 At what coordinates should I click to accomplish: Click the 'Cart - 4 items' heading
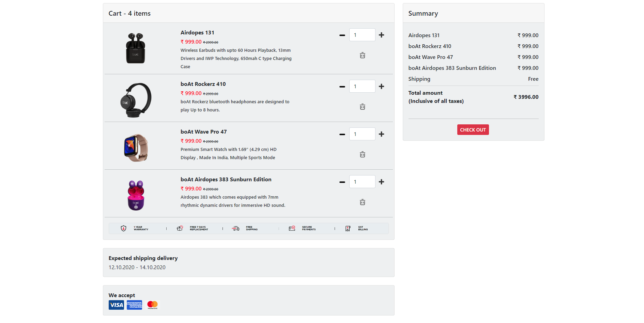(x=129, y=14)
